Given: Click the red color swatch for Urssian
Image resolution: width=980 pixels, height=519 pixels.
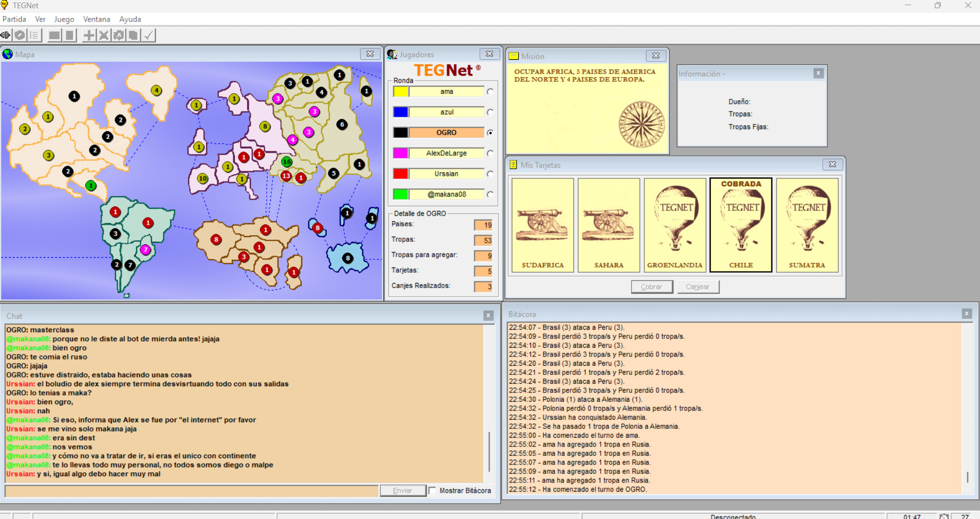Looking at the screenshot, I should [401, 174].
